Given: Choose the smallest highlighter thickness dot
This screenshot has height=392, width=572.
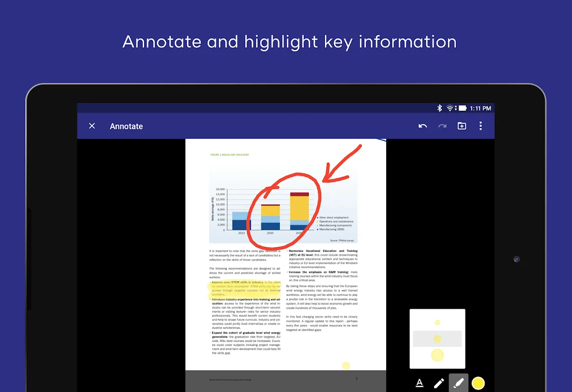Looking at the screenshot, I should pyautogui.click(x=437, y=322).
